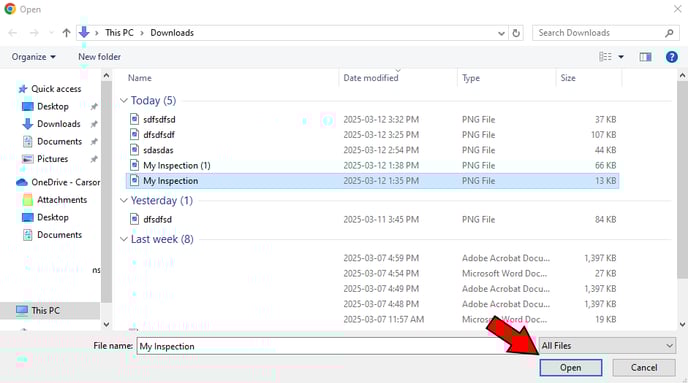Click the Forward navigation arrow

pyautogui.click(x=34, y=33)
